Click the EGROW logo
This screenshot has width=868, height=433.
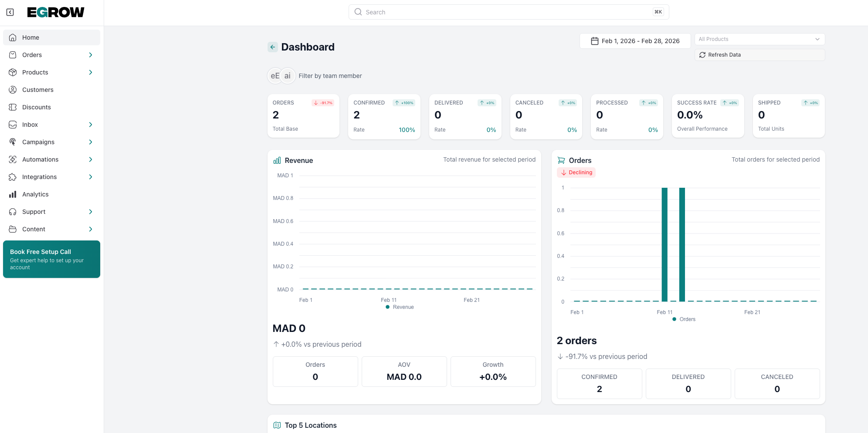pyautogui.click(x=56, y=12)
